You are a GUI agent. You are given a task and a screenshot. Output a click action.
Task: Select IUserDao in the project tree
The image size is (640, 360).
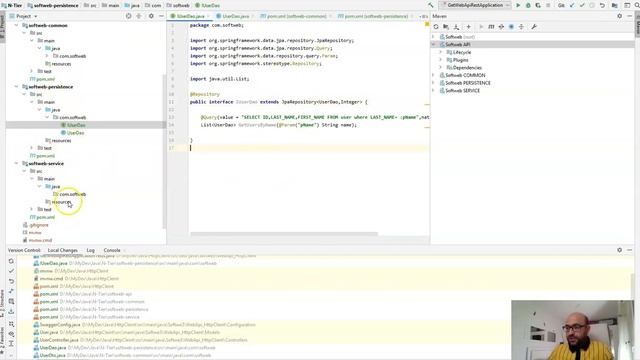(x=76, y=125)
